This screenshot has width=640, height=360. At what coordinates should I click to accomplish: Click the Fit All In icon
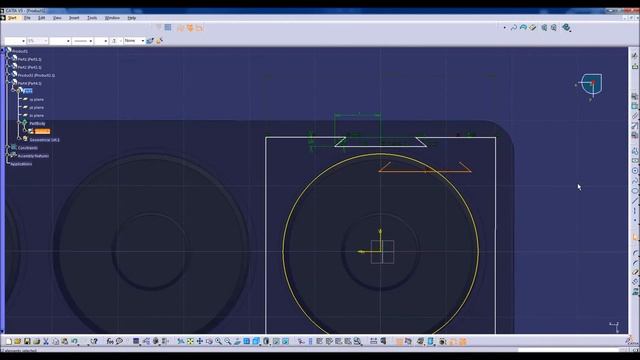[190, 341]
